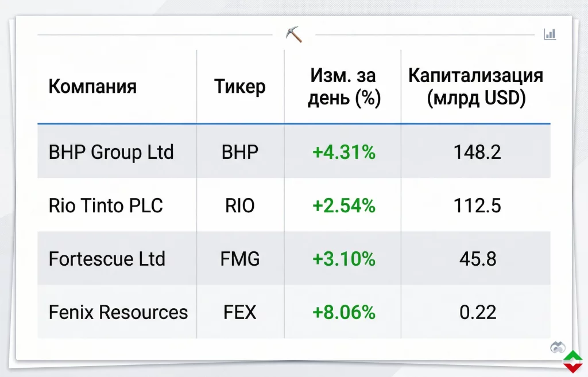Select Rio Tinto PLC company name

106,206
